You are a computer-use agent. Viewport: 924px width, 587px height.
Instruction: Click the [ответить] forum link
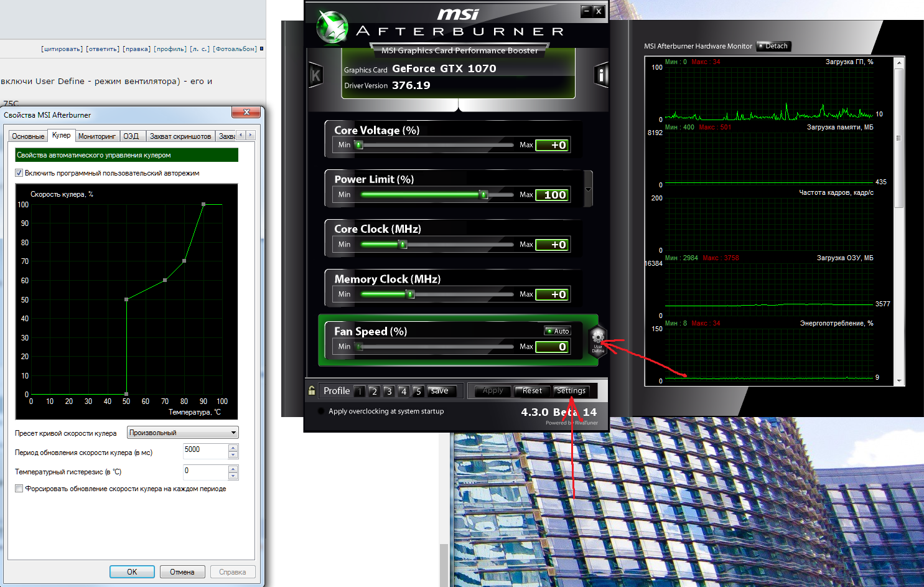(x=103, y=49)
